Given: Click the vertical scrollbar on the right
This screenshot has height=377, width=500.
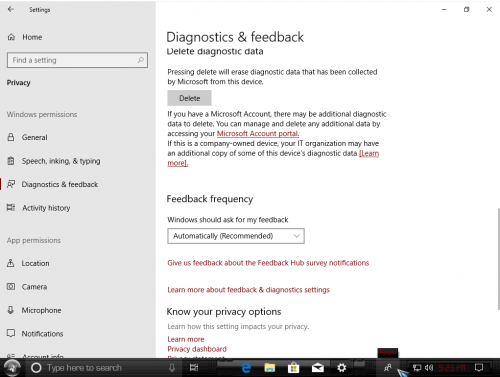Looking at the screenshot, I should [498, 259].
